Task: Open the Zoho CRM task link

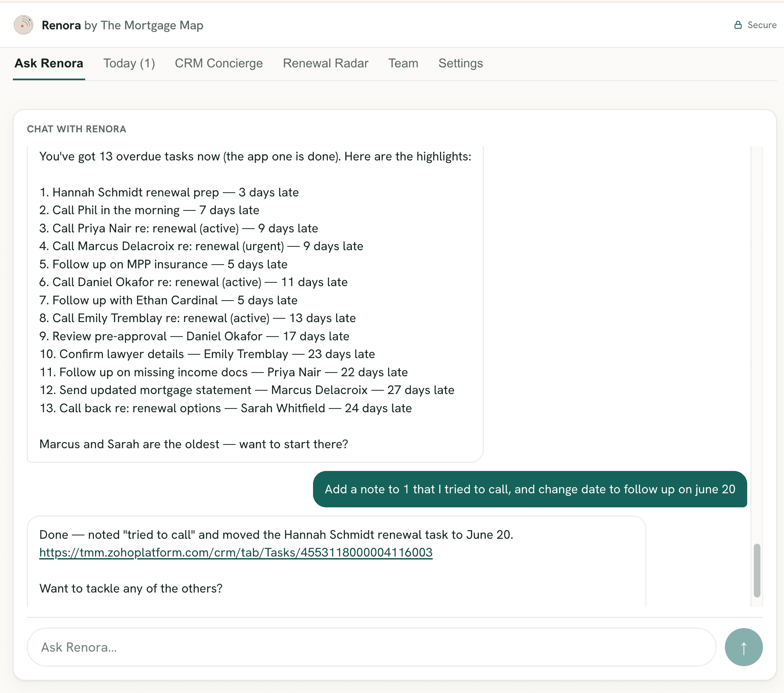Action: point(236,552)
